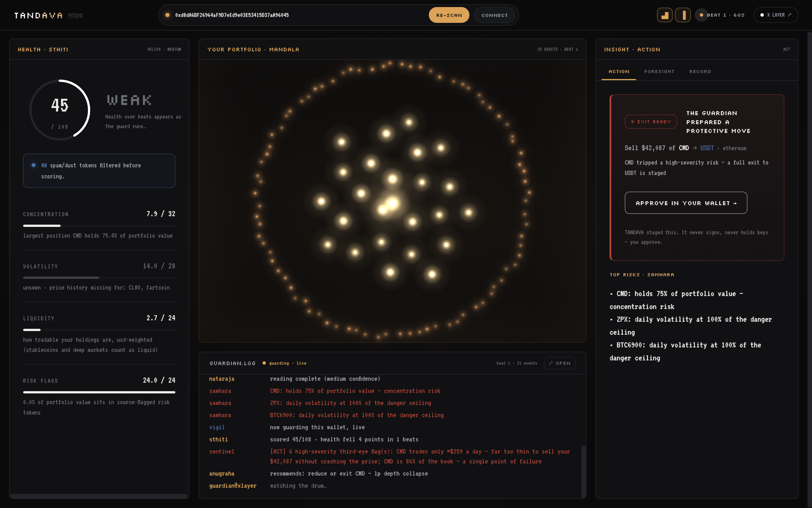Viewport: 812px width, 508px height.
Task: Click the GUARDIAN.LOG title
Action: (233, 363)
